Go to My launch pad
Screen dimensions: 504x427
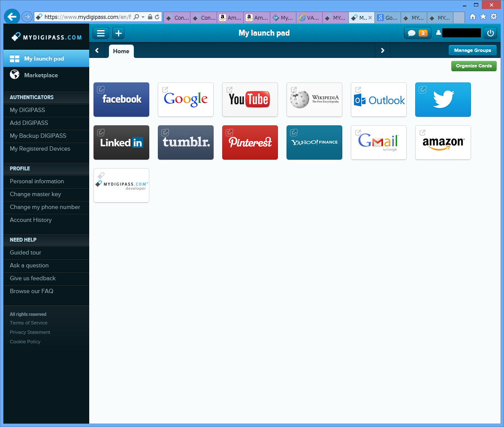[46, 58]
